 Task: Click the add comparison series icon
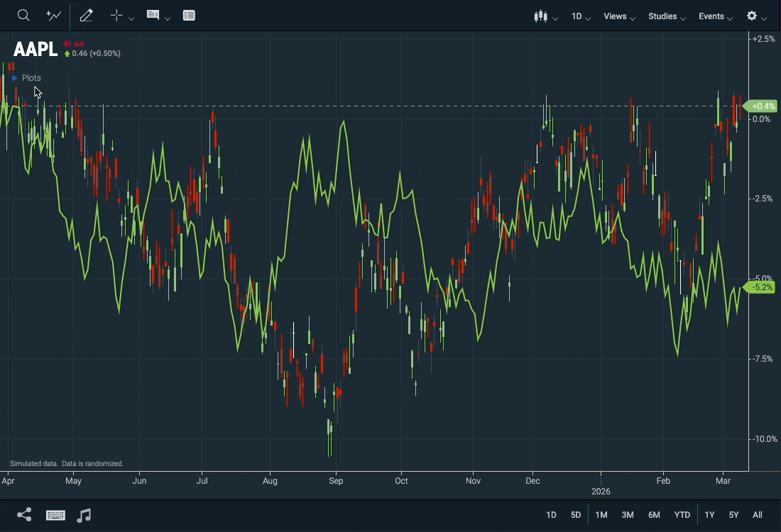point(54,16)
